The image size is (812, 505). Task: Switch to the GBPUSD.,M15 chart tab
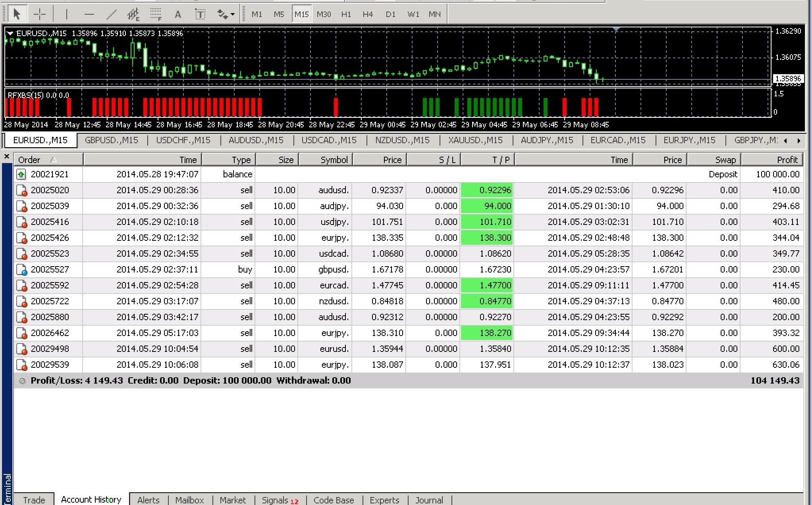pyautogui.click(x=111, y=140)
